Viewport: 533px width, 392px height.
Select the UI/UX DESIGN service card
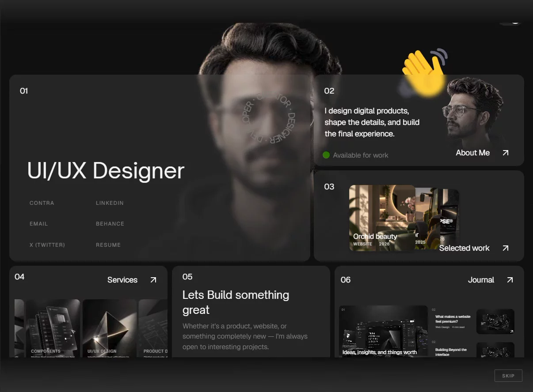pos(110,328)
